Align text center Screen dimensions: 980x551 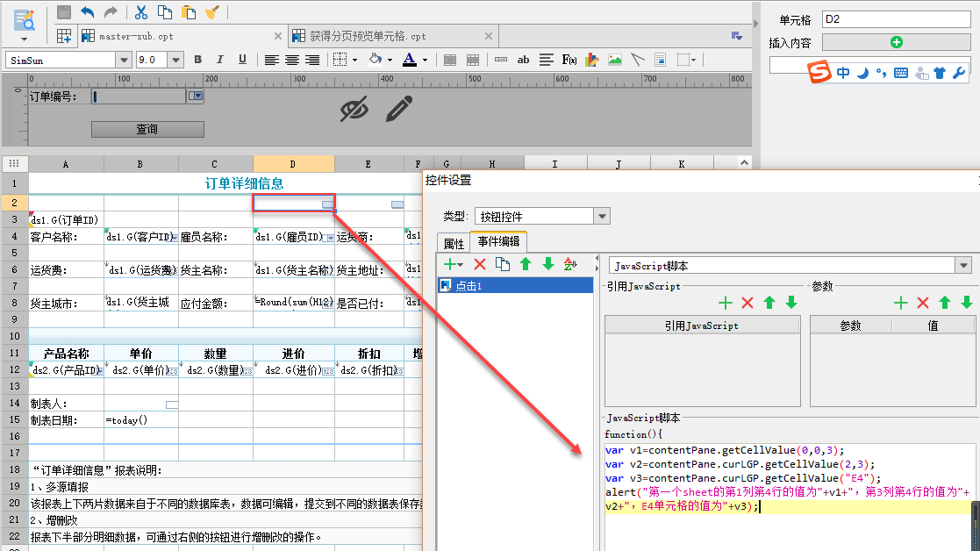292,60
